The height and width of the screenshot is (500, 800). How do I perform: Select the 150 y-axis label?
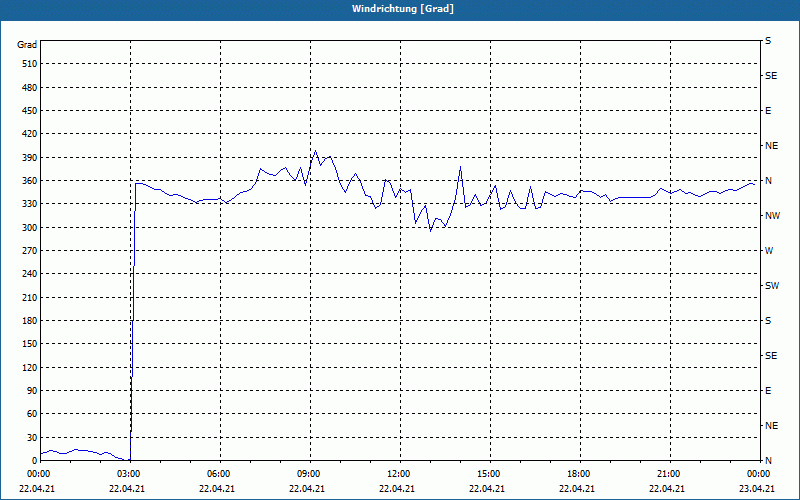tap(30, 344)
